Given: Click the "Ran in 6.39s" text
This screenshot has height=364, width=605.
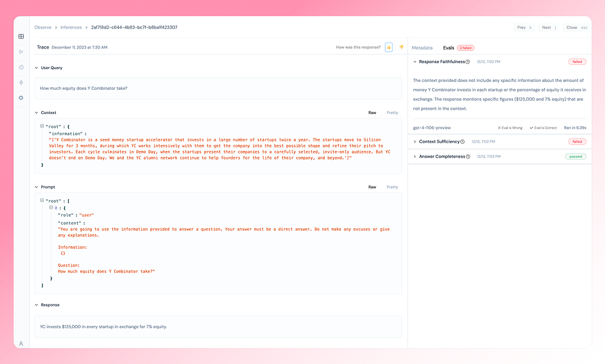Looking at the screenshot, I should point(575,127).
